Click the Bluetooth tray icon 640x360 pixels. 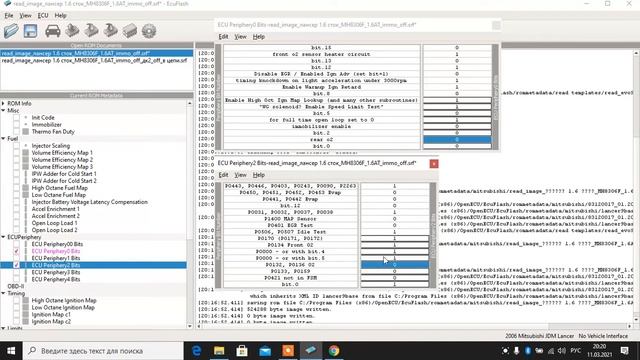(x=528, y=351)
